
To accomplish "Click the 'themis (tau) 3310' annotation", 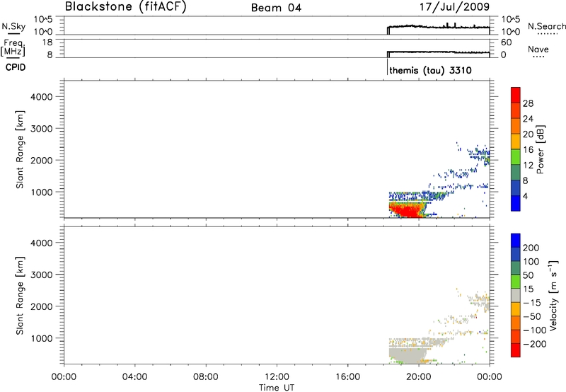I will tap(430, 70).
